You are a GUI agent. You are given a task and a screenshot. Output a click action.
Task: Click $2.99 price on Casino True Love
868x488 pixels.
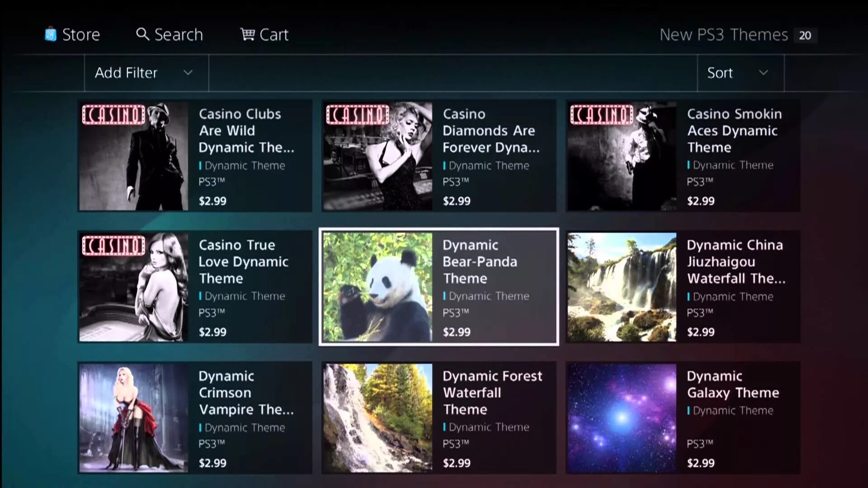click(212, 332)
